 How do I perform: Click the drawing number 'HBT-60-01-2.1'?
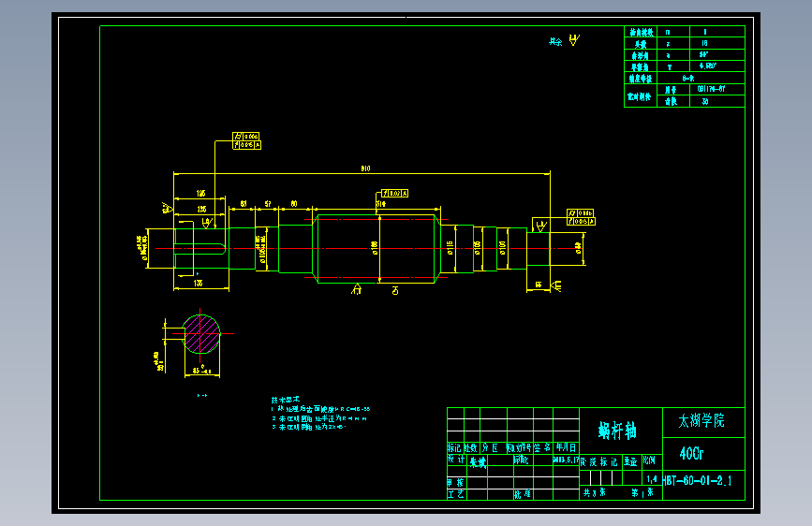click(697, 481)
